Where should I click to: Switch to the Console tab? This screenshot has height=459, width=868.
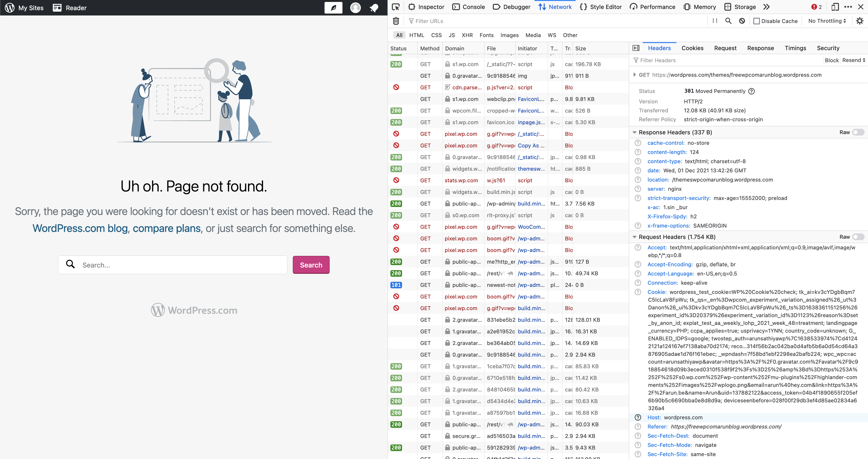(x=468, y=7)
